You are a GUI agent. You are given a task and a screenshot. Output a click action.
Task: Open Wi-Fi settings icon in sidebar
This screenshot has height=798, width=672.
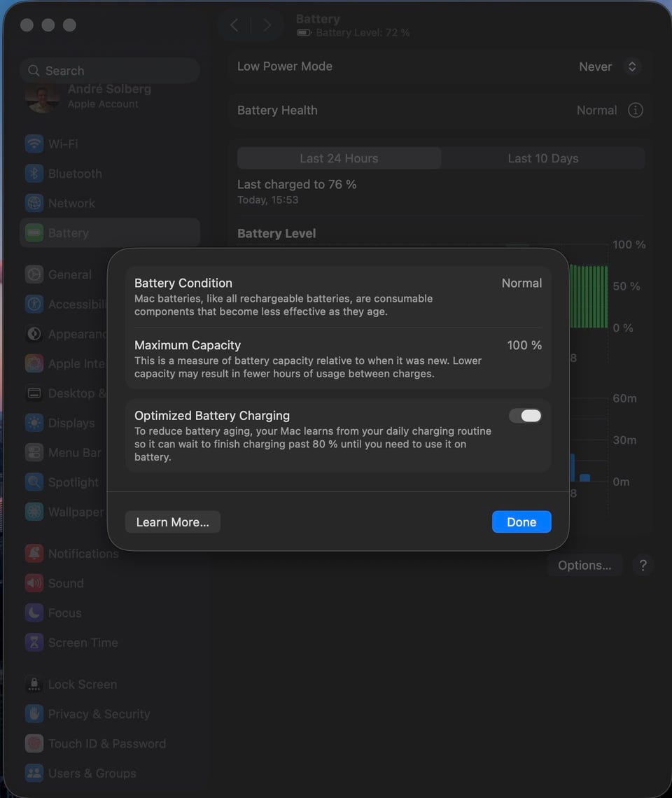(34, 144)
